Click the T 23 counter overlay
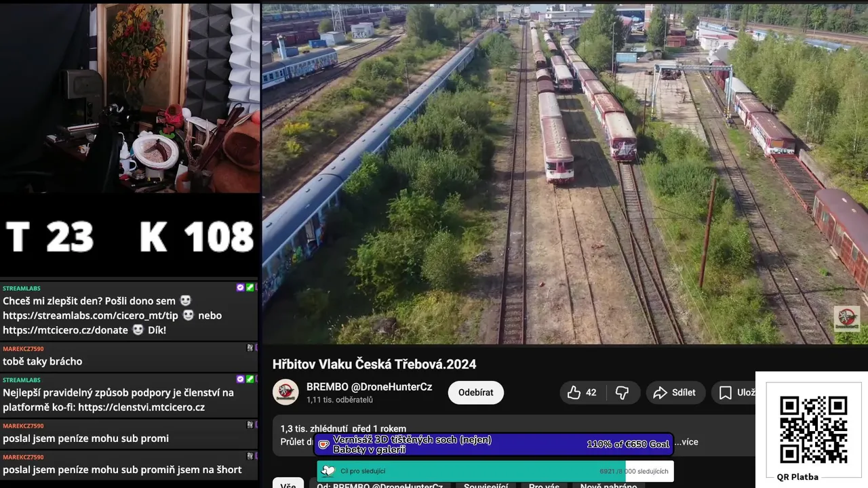This screenshot has height=488, width=868. 50,237
